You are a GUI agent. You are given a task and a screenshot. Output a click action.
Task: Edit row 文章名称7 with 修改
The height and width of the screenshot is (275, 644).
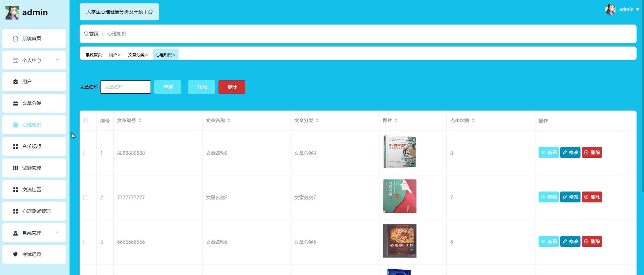570,197
